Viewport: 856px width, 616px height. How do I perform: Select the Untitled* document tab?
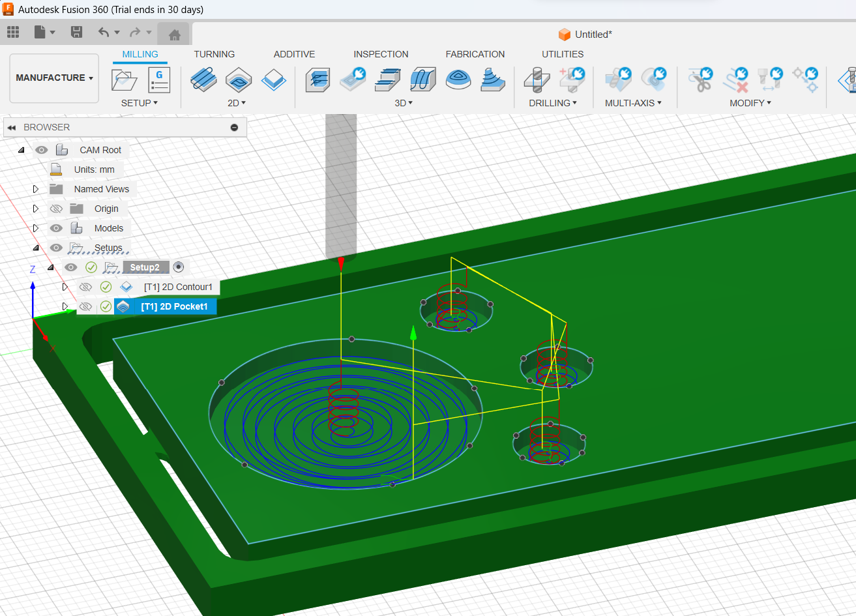(x=586, y=35)
